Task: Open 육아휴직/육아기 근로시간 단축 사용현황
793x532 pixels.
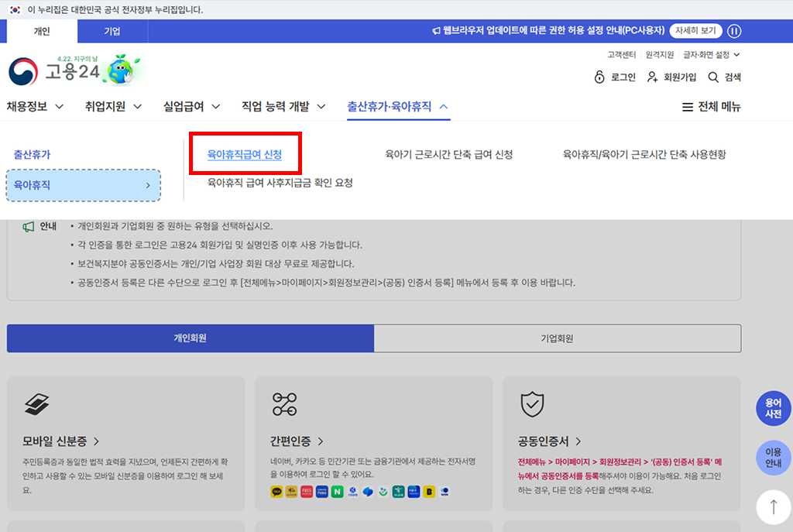Action: pyautogui.click(x=644, y=155)
